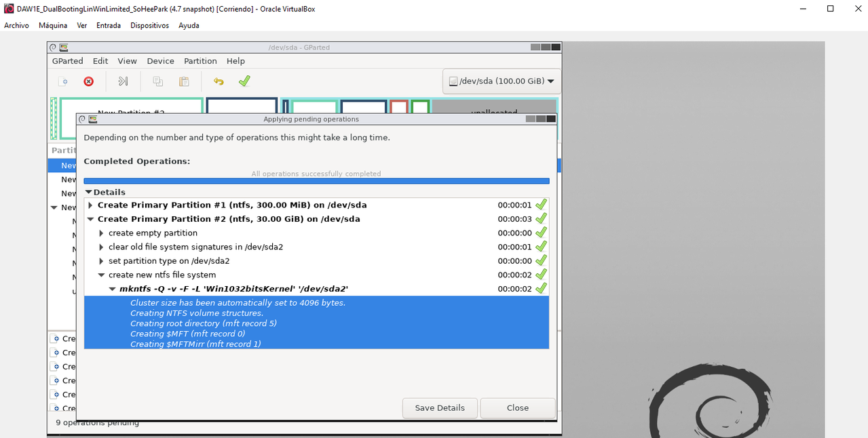Click the green check beside clear old file system signatures
The width and height of the screenshot is (868, 438).
point(541,247)
